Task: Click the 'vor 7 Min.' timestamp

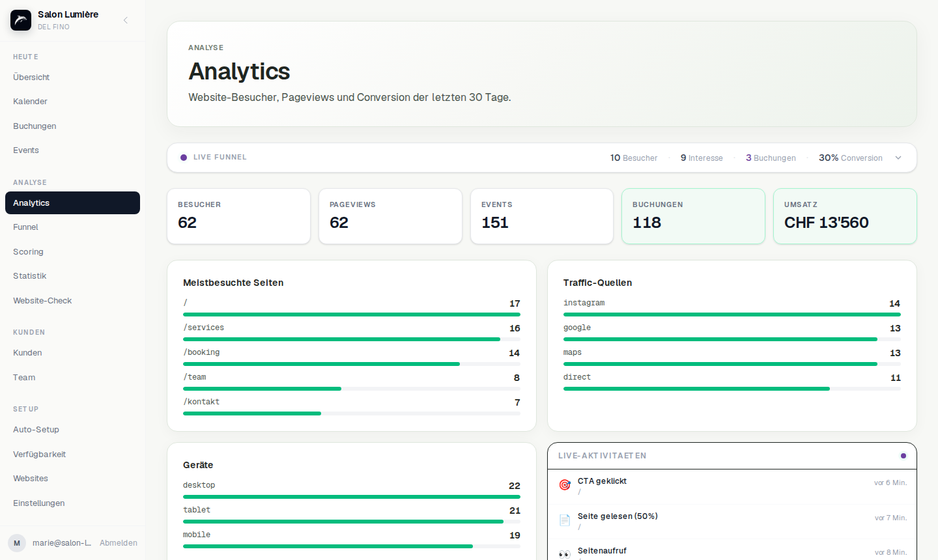Action: pos(890,518)
